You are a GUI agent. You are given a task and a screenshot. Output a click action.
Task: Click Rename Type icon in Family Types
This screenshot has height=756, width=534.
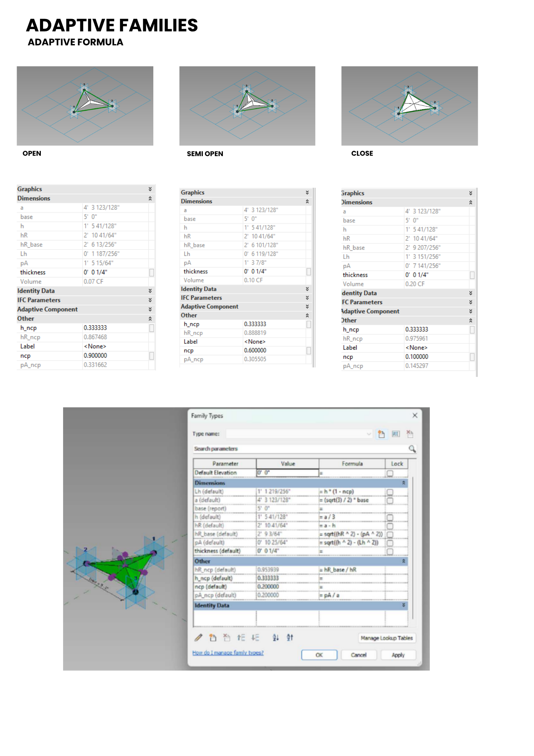click(396, 434)
